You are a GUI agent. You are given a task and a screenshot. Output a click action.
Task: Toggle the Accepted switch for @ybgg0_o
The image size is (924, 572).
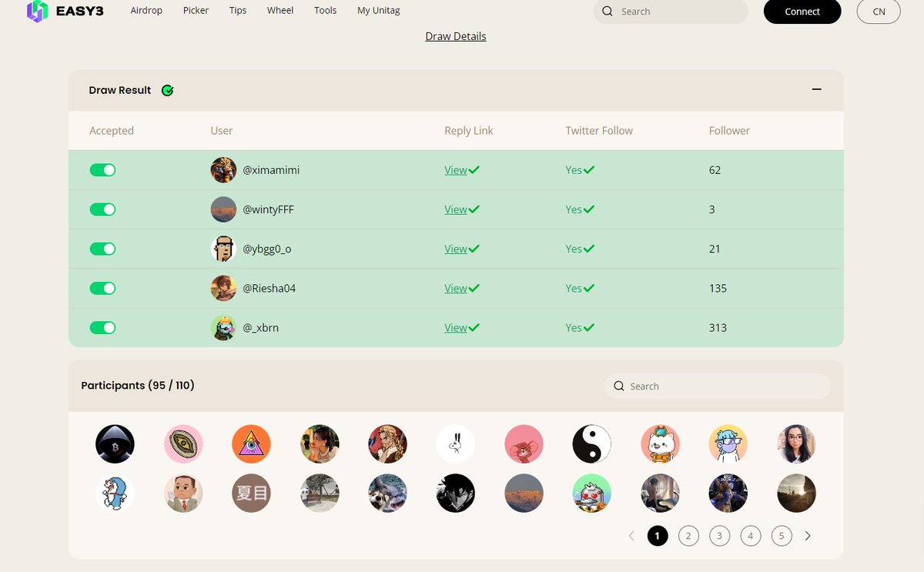102,249
